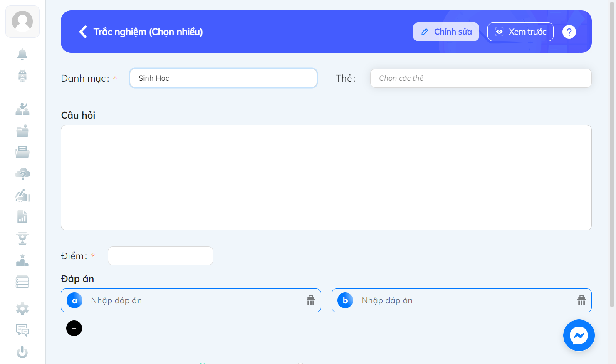This screenshot has height=364, width=616.
Task: Open the Thẻ tags selector
Action: coord(481,78)
